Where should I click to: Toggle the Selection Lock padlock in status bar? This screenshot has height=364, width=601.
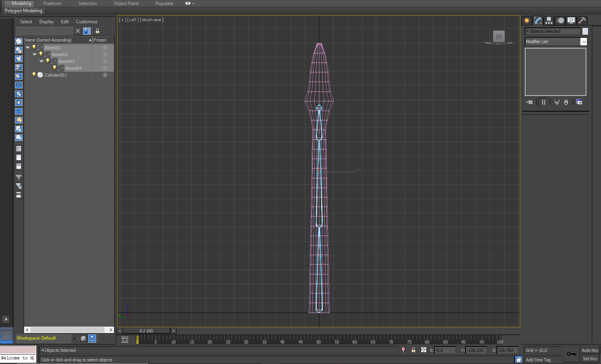coord(413,350)
